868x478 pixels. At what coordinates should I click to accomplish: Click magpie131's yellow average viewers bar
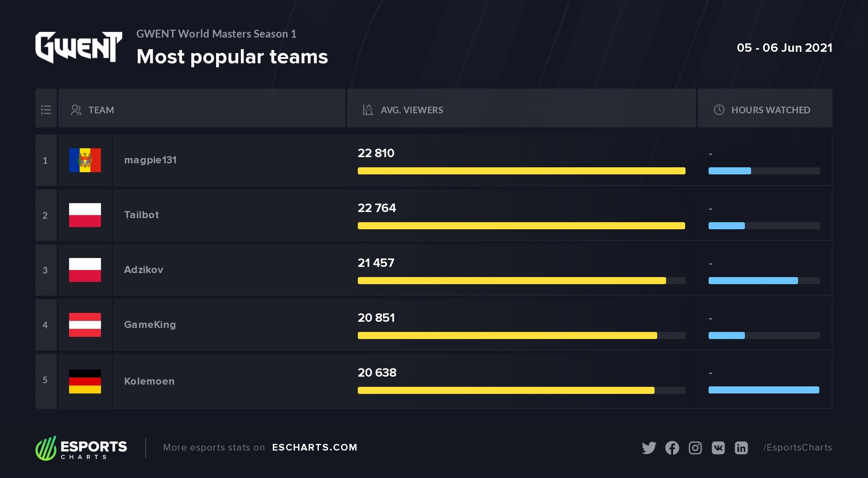click(521, 171)
